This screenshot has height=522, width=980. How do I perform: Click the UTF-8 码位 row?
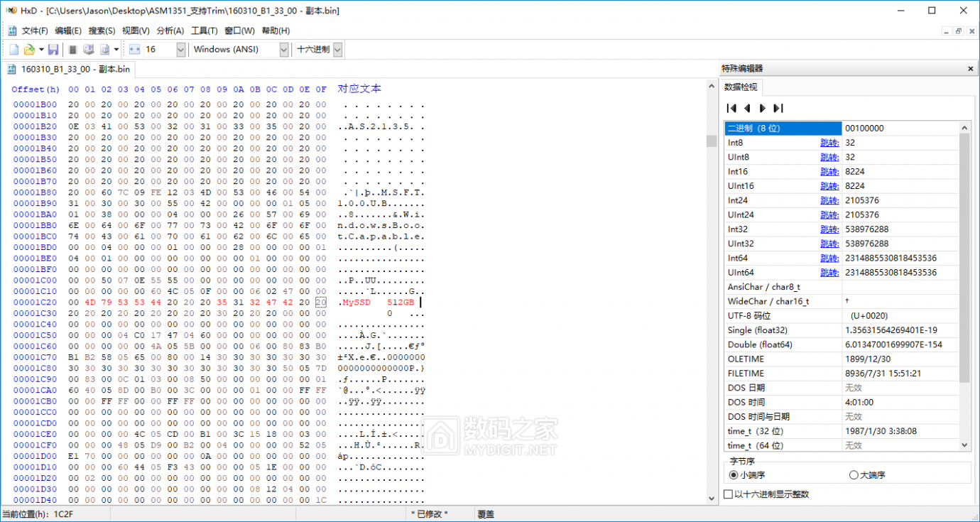click(x=842, y=316)
